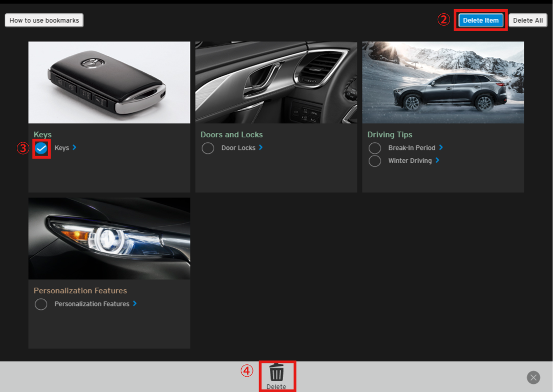Viewport: 553px width, 392px height.
Task: Click the chevron beside Door Locks
Action: tap(261, 147)
